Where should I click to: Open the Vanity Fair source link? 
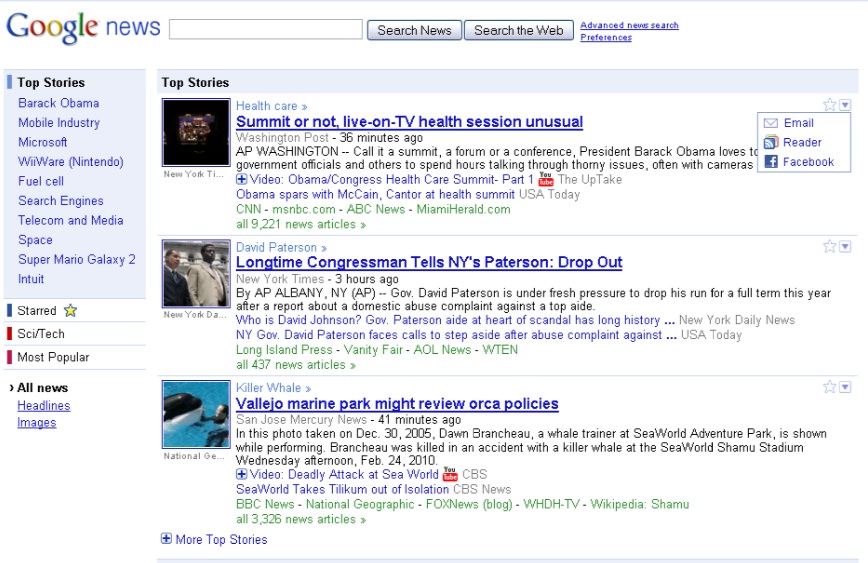coord(373,350)
